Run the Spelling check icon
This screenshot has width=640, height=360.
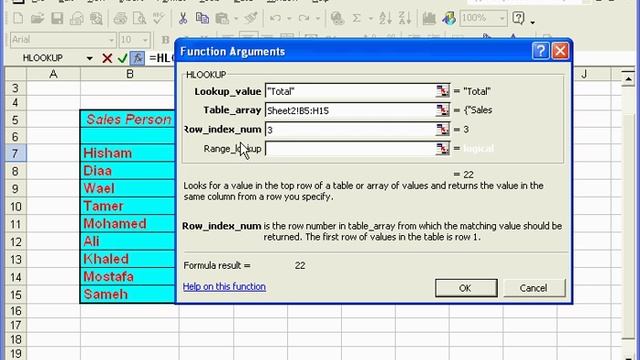(158, 18)
